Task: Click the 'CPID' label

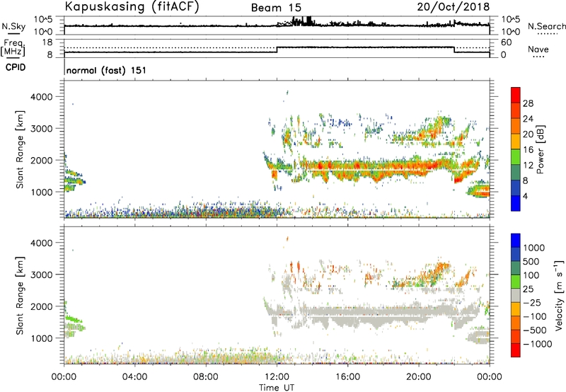Action: click(16, 67)
